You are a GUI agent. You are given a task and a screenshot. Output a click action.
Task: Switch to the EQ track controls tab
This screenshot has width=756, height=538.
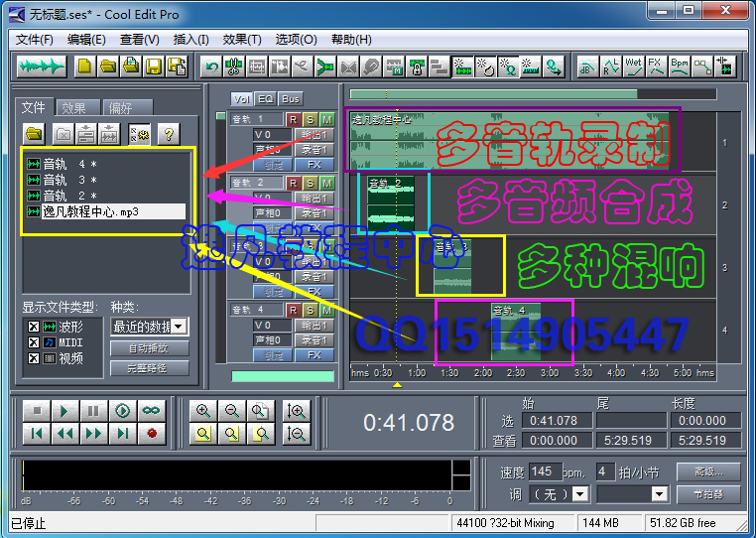click(x=266, y=99)
